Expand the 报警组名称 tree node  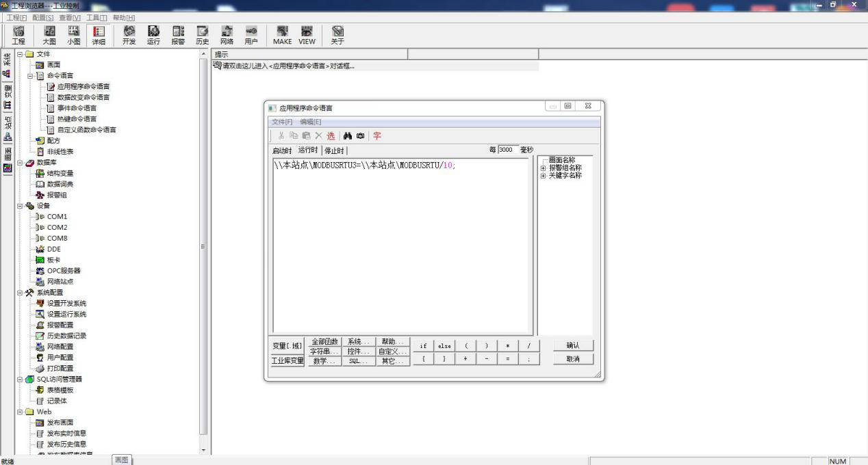coord(544,168)
